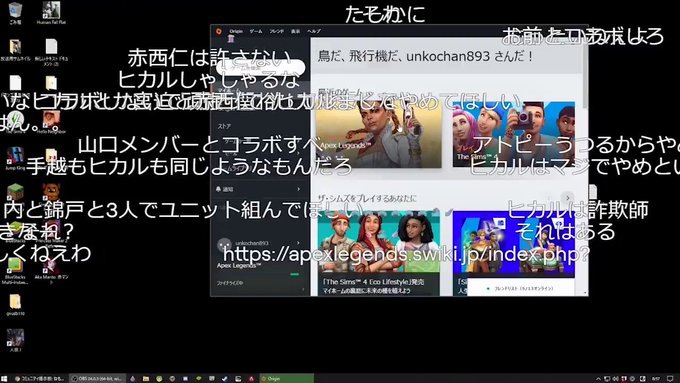Viewport: 680px width, 383px height.
Task: Open the Action Center notification icon
Action: pos(670,379)
